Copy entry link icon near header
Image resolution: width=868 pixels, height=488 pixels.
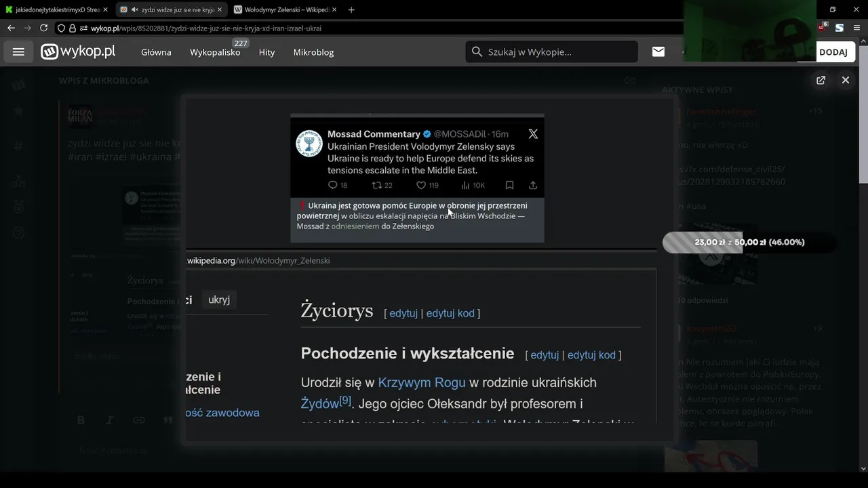coord(630,81)
